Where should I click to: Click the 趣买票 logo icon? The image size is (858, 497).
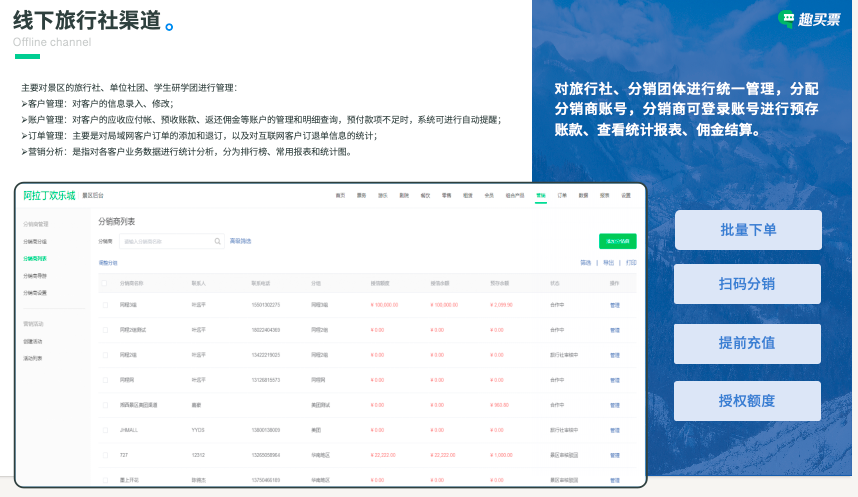(788, 19)
